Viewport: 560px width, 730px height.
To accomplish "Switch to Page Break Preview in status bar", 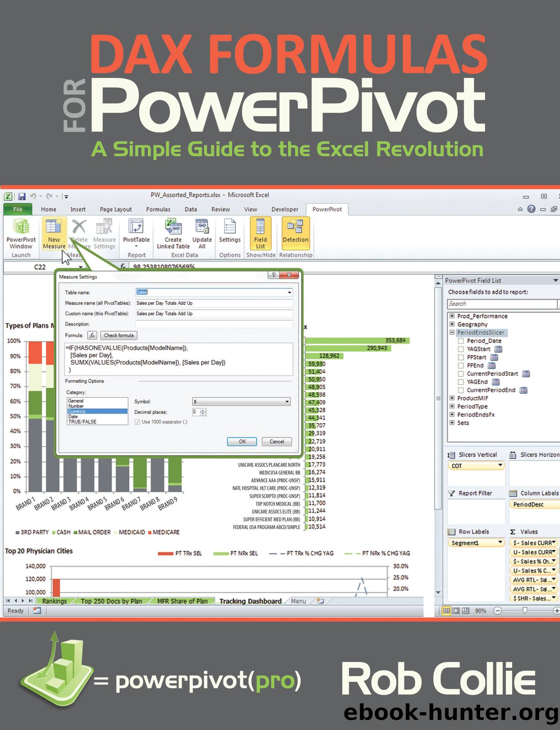I will click(x=466, y=610).
